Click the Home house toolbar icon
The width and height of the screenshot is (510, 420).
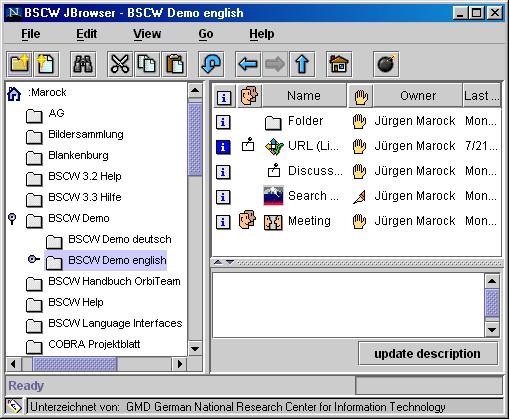click(x=339, y=64)
